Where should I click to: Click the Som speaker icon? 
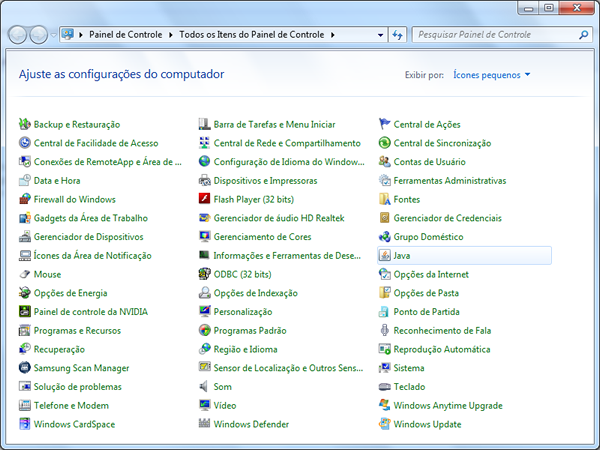coord(205,387)
